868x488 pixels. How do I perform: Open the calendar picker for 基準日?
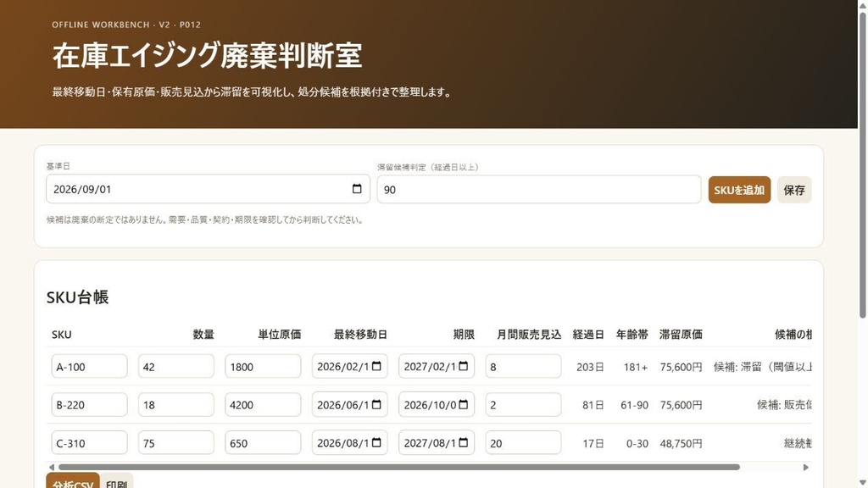[x=357, y=189]
